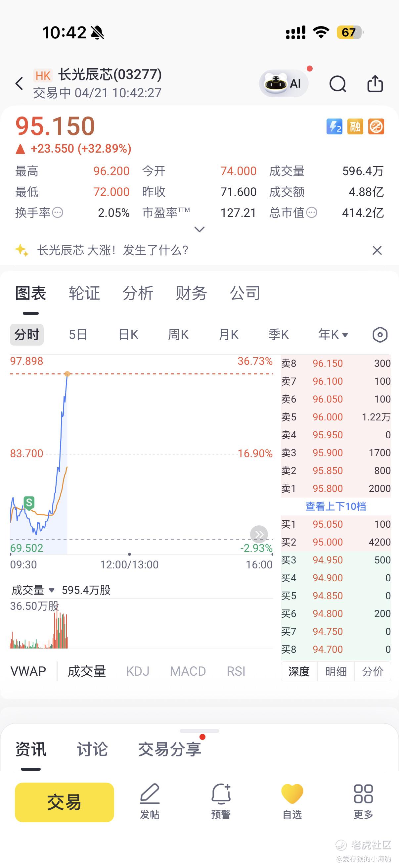
Task: Open the AI assistant button
Action: [284, 83]
